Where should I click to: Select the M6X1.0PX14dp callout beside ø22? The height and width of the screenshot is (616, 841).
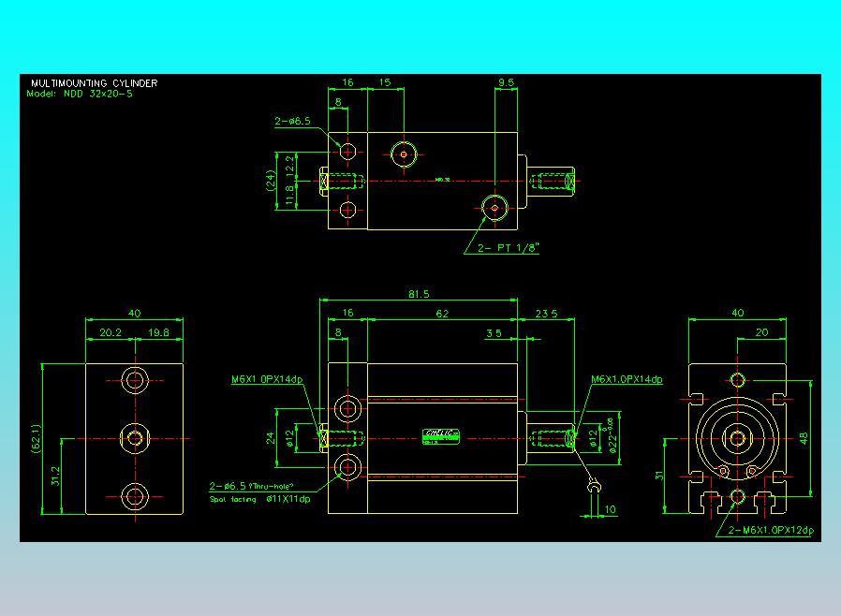[627, 379]
